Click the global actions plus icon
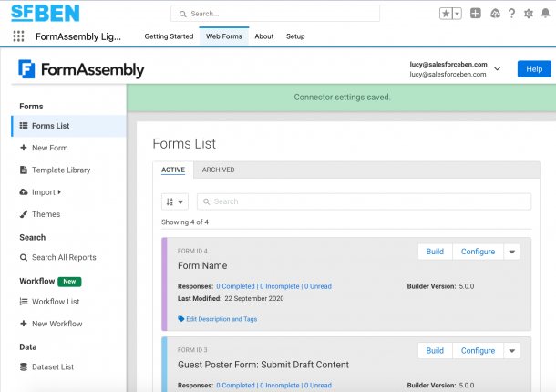The image size is (556, 392). click(476, 14)
